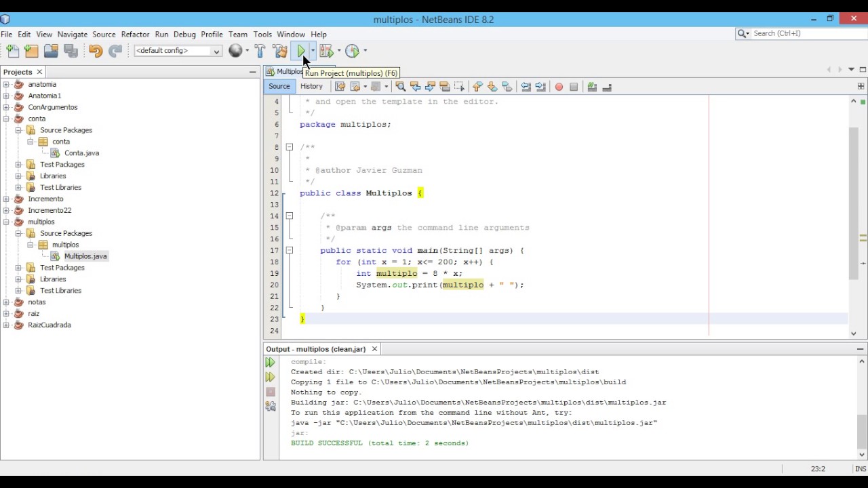Toggle Rectangular Selection icon
Screen dimensions: 868x488
pyautogui.click(x=460, y=87)
